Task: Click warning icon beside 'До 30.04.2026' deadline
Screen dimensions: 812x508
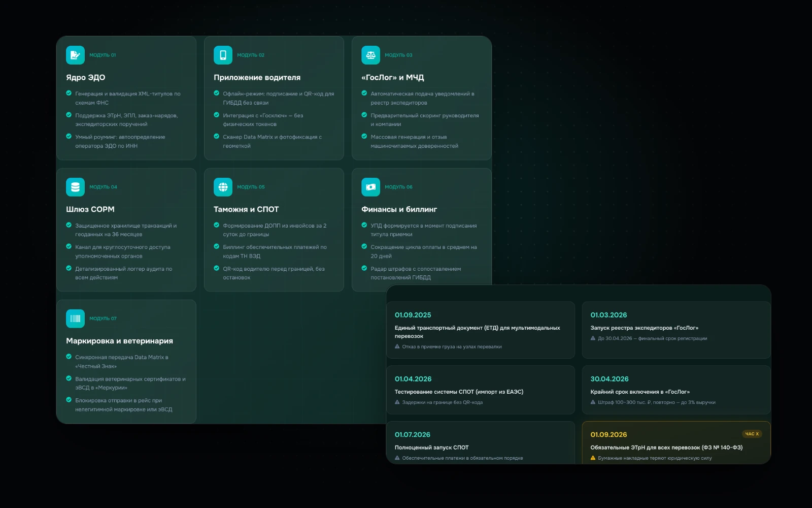Action: coord(593,338)
